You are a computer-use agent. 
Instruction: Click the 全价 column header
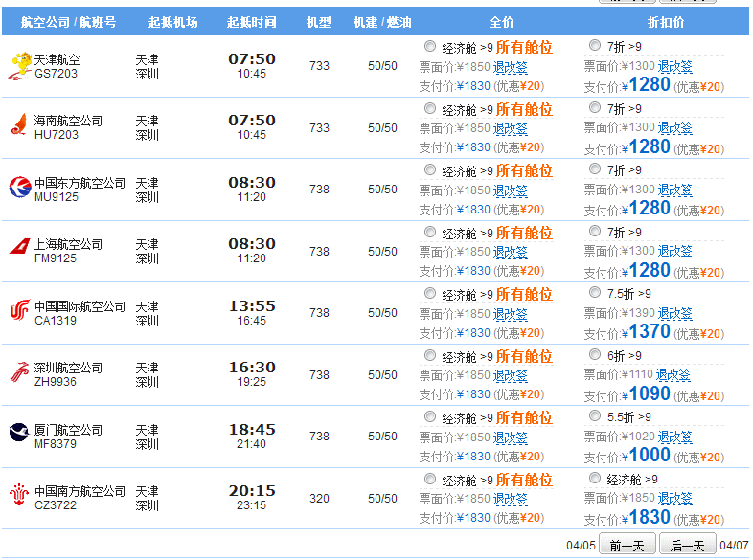click(501, 22)
